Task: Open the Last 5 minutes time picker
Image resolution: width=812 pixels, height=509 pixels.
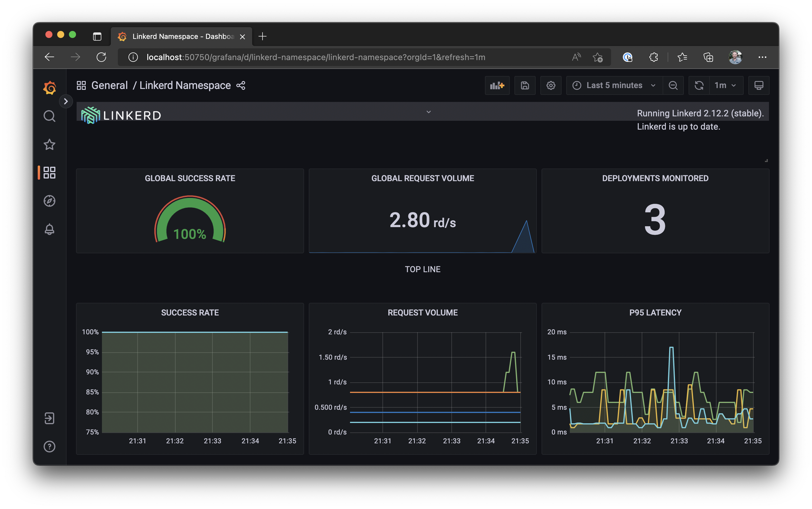Action: (614, 85)
